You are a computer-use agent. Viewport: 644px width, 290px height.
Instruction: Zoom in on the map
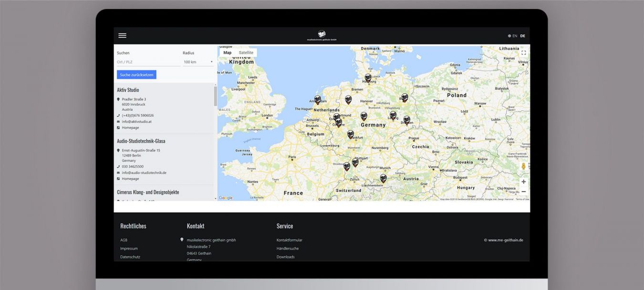(523, 182)
